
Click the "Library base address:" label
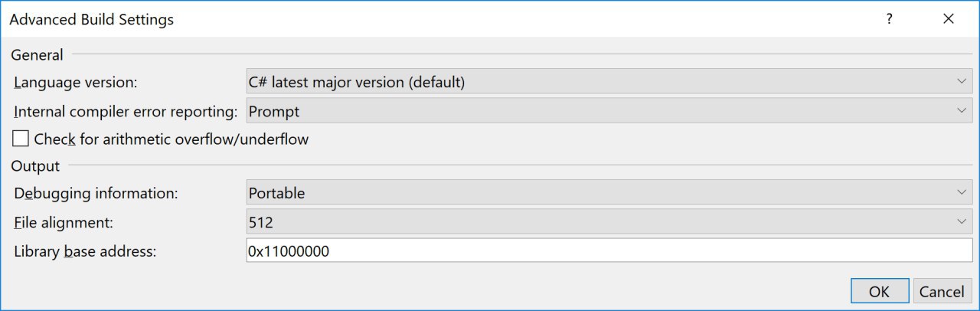coord(85,250)
